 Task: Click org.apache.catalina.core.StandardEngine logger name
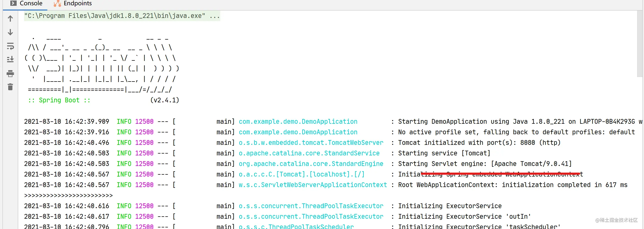coord(311,164)
